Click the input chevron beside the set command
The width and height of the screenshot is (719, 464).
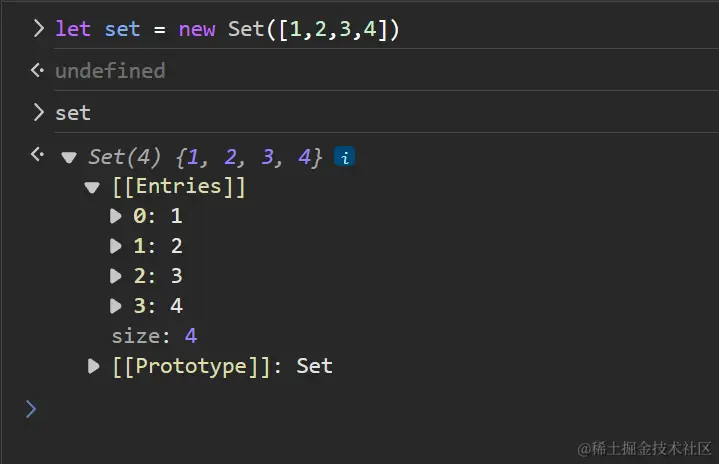[38, 112]
